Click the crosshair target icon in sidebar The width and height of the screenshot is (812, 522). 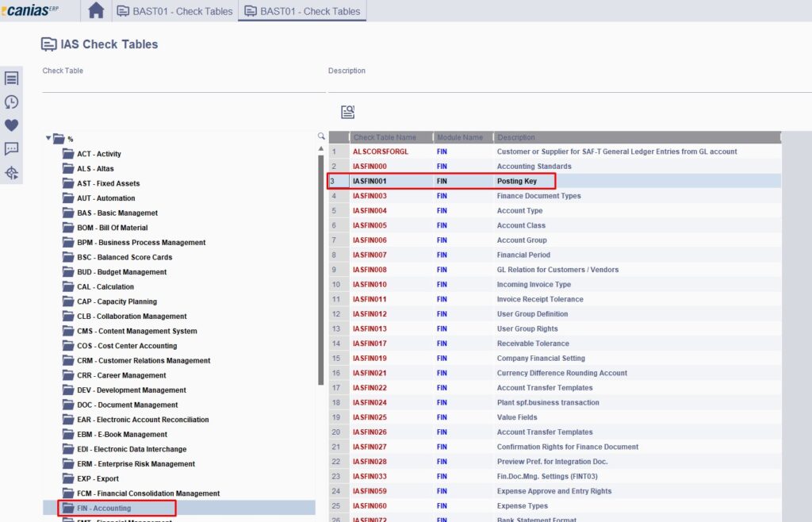11,173
